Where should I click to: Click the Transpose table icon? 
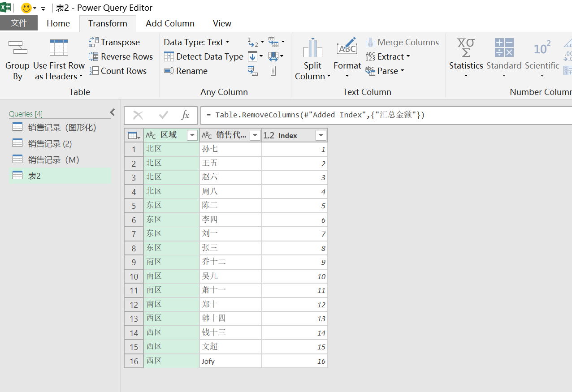94,42
